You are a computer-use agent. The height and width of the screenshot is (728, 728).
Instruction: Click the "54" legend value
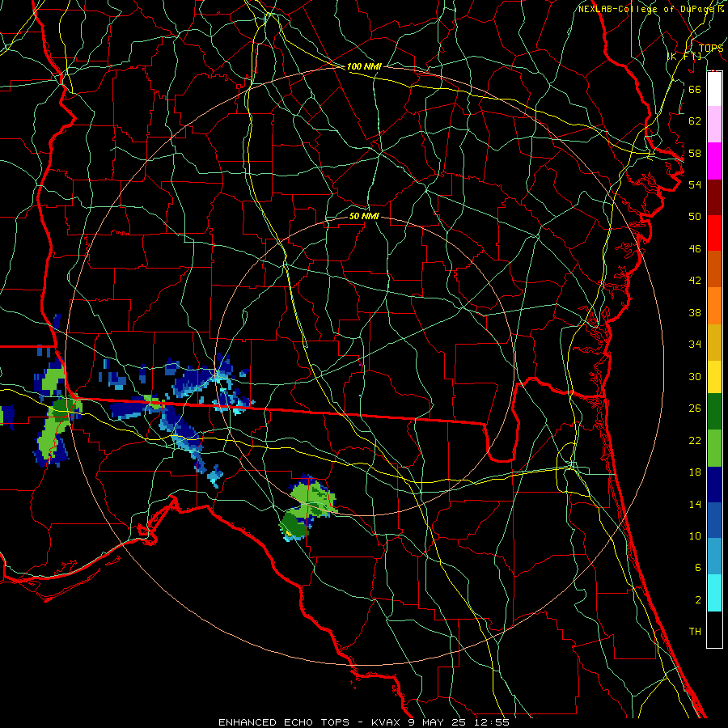click(695, 184)
